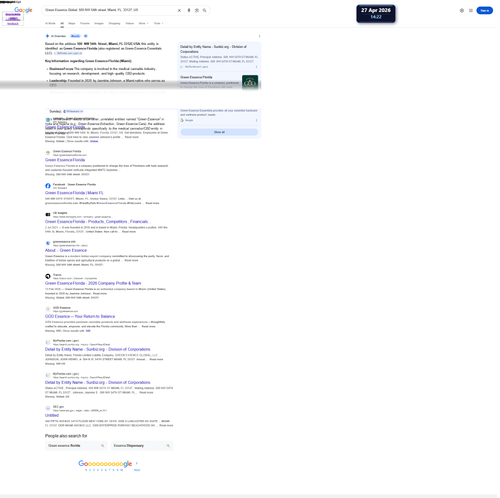Open Green Essence Florida | Miami FL Facebook result

pyautogui.click(x=74, y=193)
